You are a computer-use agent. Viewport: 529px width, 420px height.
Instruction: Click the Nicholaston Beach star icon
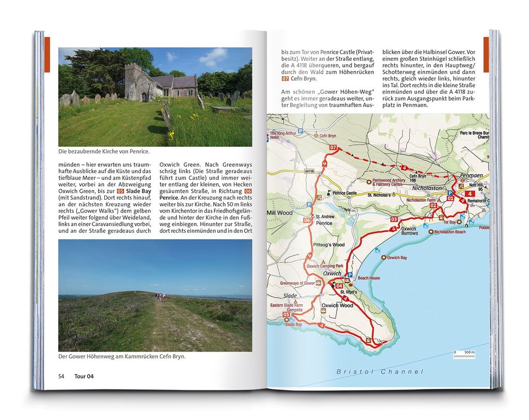pyautogui.click(x=431, y=232)
